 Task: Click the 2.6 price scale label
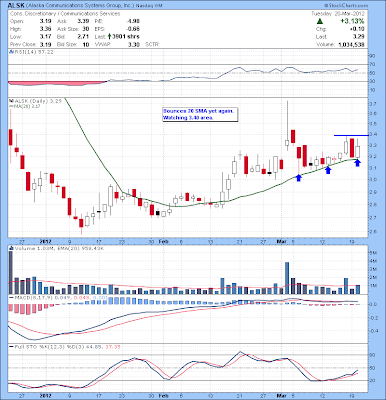pos(374,232)
